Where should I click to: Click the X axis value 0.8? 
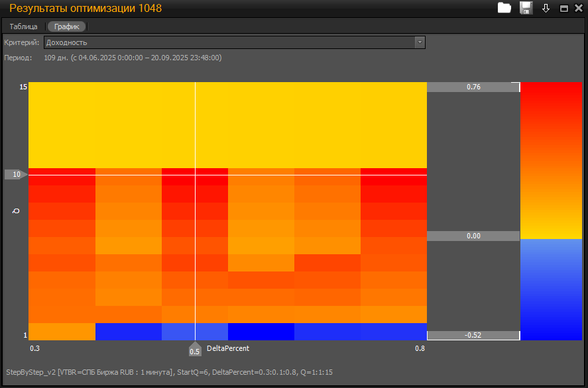pos(420,348)
